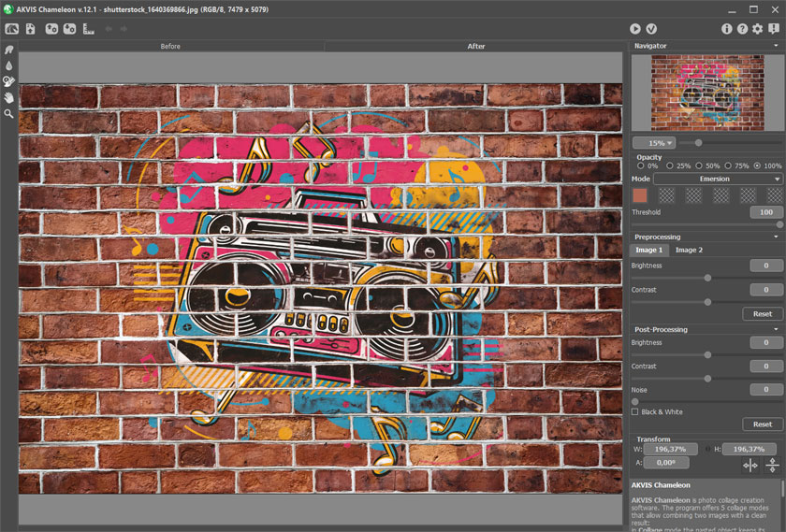Viewport: 786px width, 532px height.
Task: Undo with the left arrow icon
Action: (x=109, y=29)
